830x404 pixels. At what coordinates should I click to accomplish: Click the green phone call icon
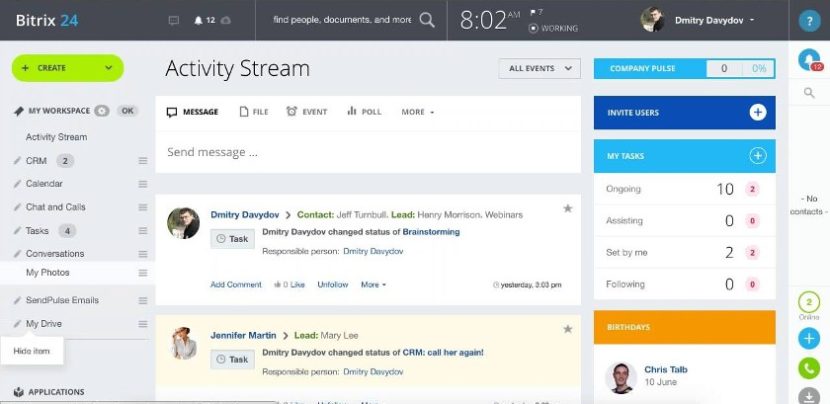pos(809,368)
